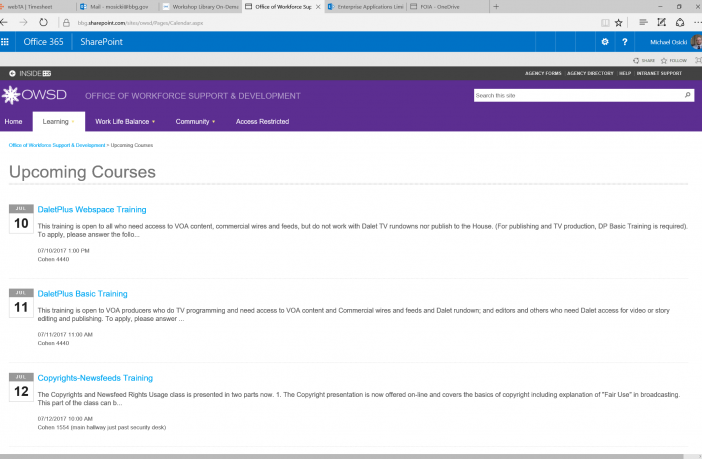Click the Intranet Support link

pyautogui.click(x=659, y=73)
